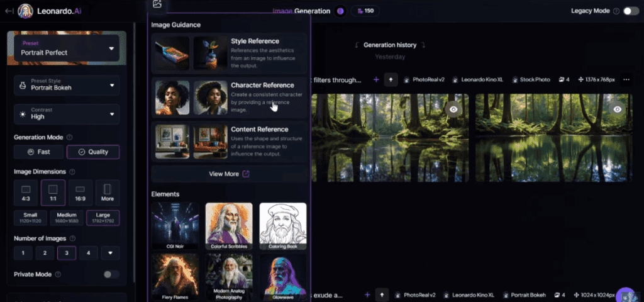Screen dimensions: 644x302
Task: Click the purple circle token icon
Action: pyautogui.click(x=340, y=11)
